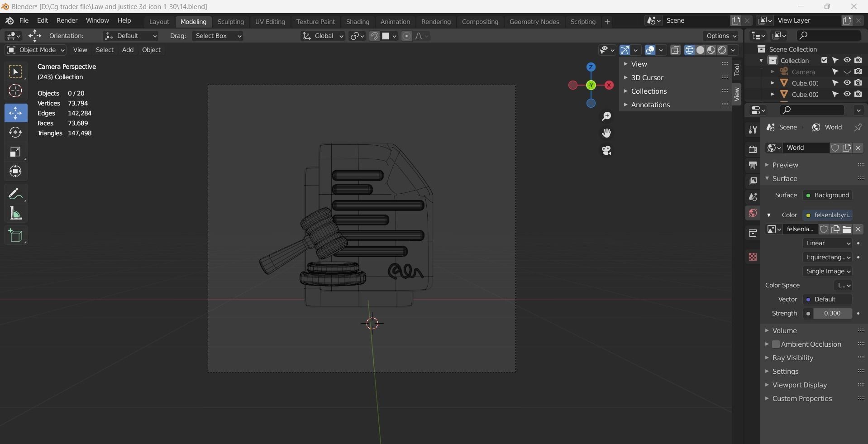Open the viewport Add menu

(128, 50)
